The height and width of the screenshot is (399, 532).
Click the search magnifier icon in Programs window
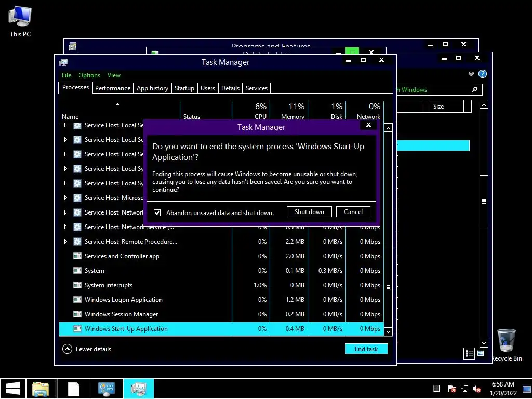click(475, 89)
